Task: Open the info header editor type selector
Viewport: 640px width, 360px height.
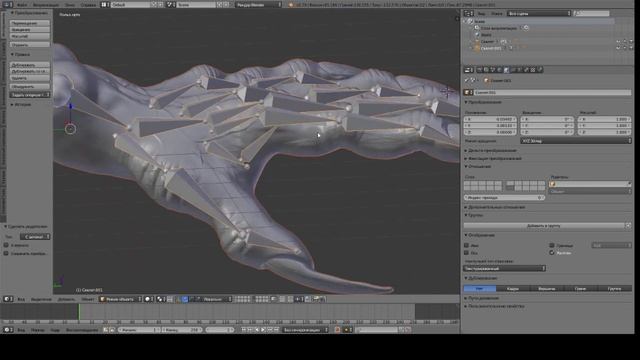Action: [8, 4]
